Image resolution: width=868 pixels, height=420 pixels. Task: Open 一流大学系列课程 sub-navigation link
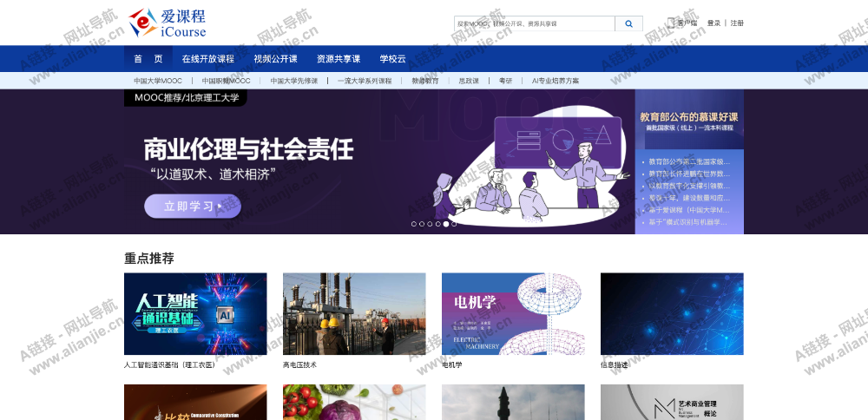[365, 81]
